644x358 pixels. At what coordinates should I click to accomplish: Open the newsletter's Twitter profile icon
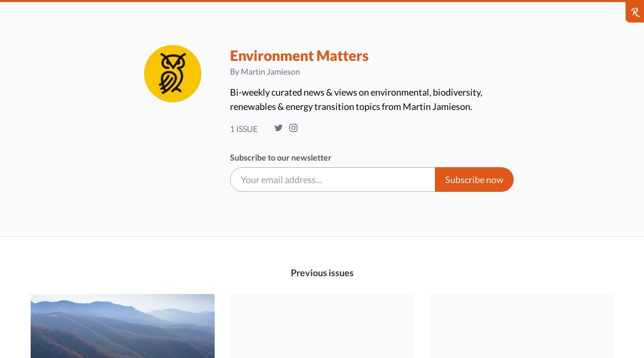point(279,128)
